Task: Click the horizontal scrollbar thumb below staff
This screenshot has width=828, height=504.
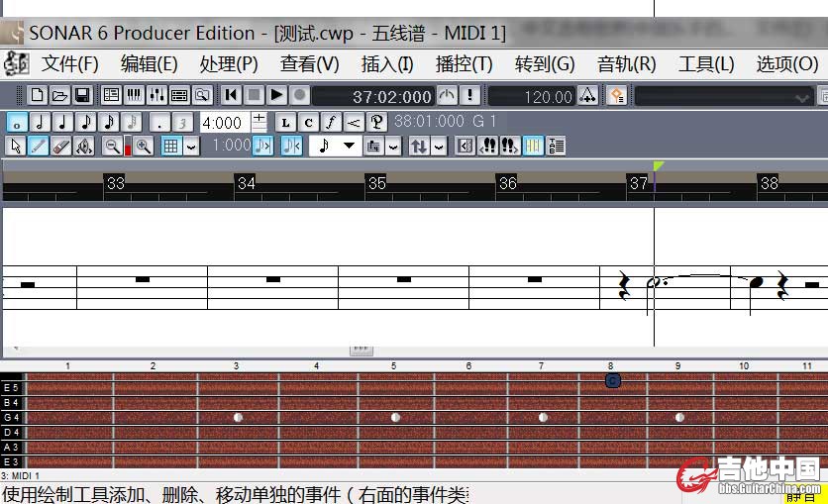Action: click(x=361, y=350)
